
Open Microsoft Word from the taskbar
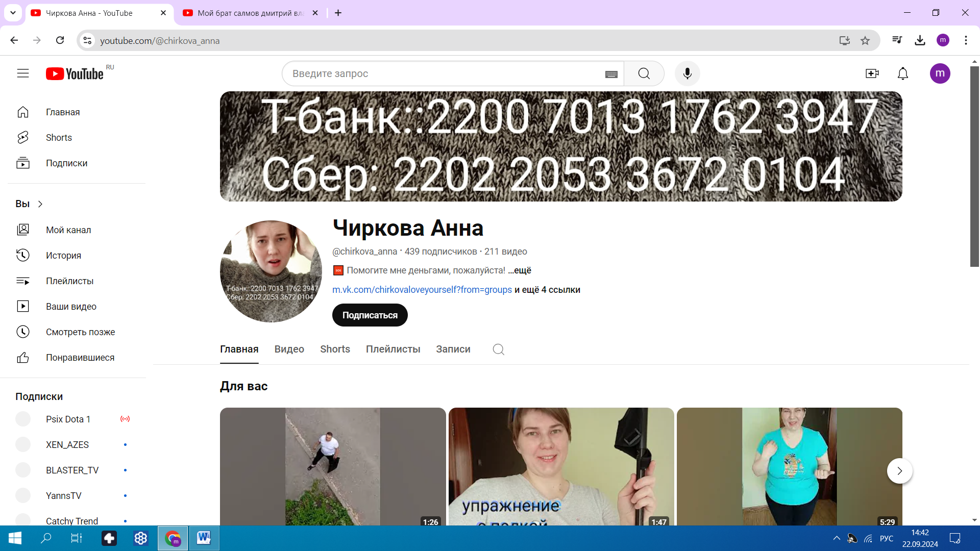coord(204,538)
